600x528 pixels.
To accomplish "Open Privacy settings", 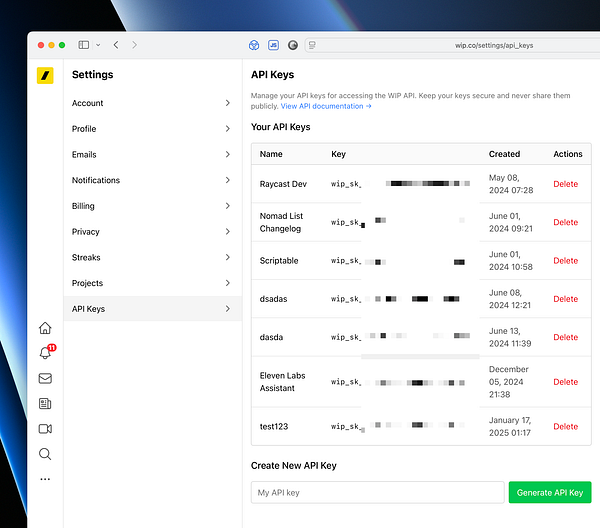I will click(153, 231).
